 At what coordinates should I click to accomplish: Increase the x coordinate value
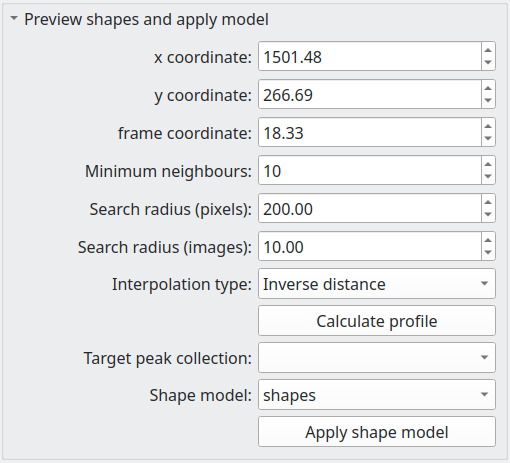pos(488,50)
